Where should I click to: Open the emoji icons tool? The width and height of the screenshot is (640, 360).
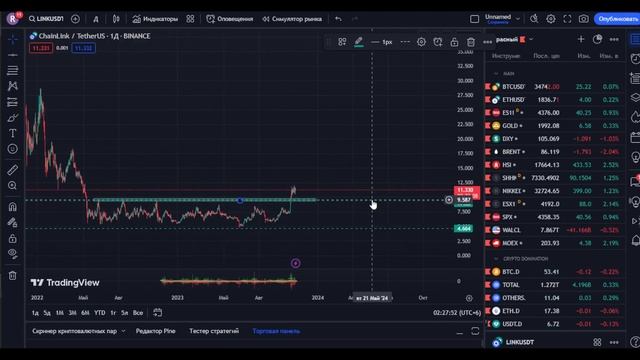click(13, 149)
